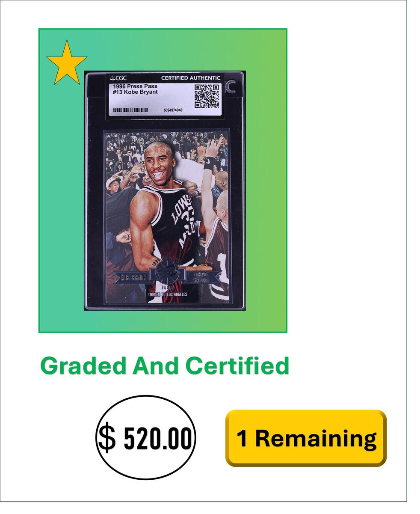The height and width of the screenshot is (514, 420).
Task: Click the Traded To Los Angeles caption
Action: click(167, 294)
